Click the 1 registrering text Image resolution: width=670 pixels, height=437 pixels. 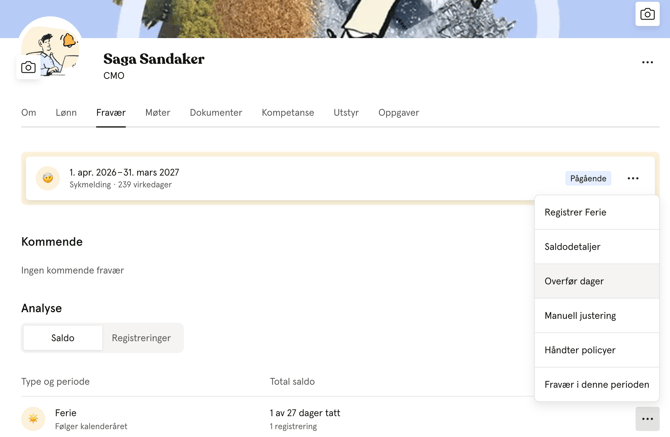(x=293, y=426)
